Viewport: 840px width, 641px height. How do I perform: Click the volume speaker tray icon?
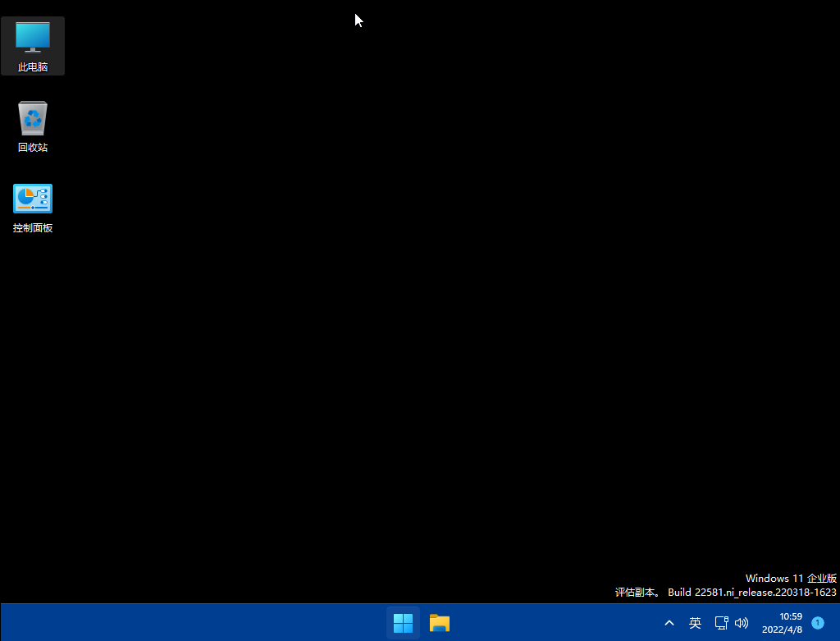pyautogui.click(x=742, y=623)
